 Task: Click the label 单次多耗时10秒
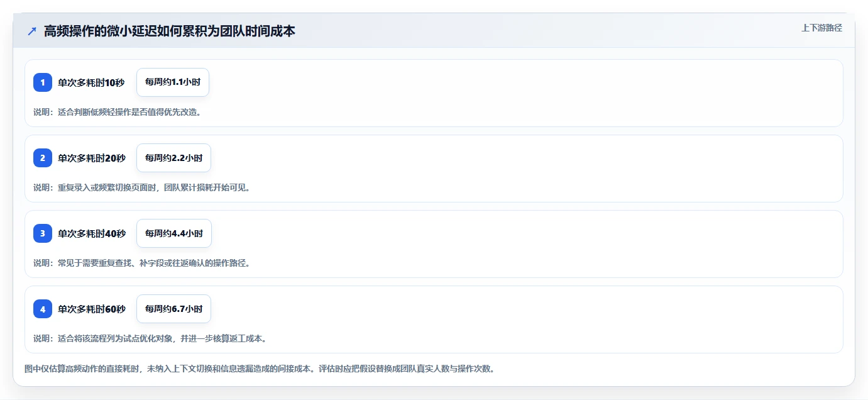pos(91,82)
